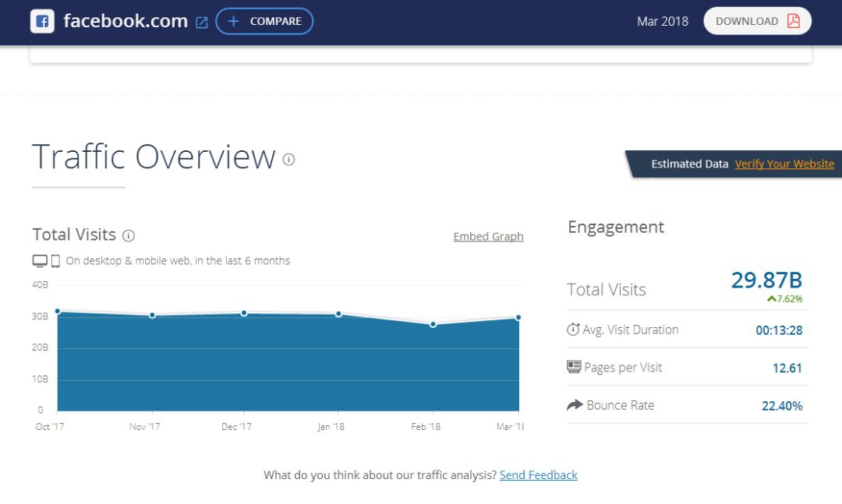Screen dimensions: 842x504
Task: Select the Dec '17 data point on graph
Action: (244, 313)
